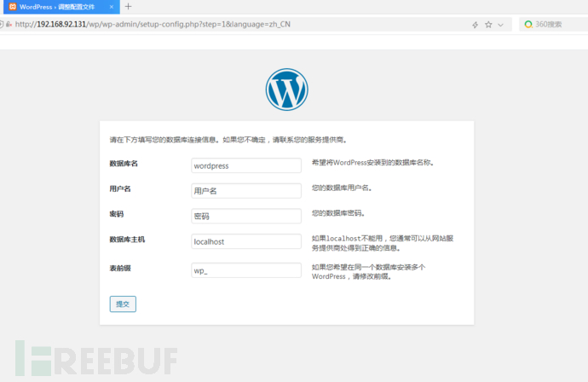Click the 数据库名 label

click(124, 163)
